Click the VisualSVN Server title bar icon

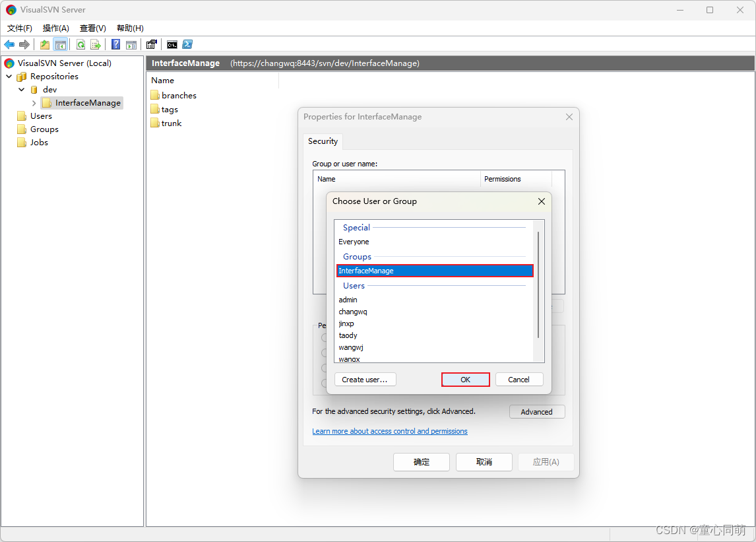[11, 10]
